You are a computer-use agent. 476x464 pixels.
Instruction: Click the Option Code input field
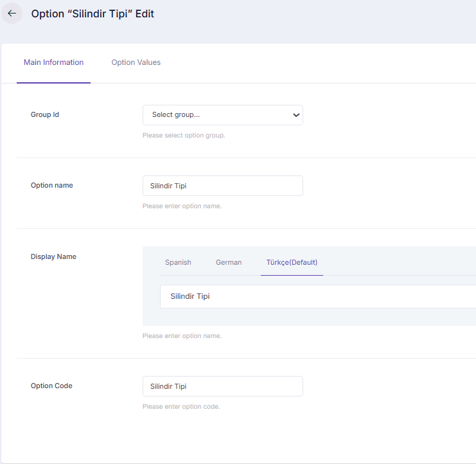pos(222,386)
